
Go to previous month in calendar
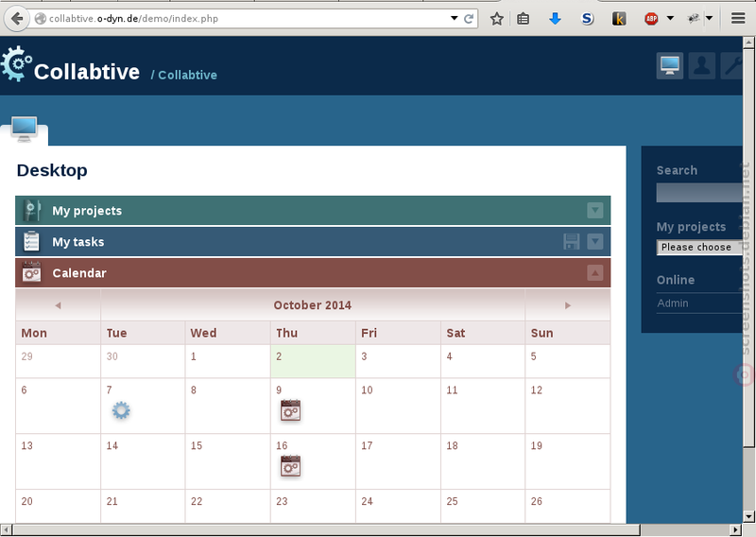pos(58,305)
